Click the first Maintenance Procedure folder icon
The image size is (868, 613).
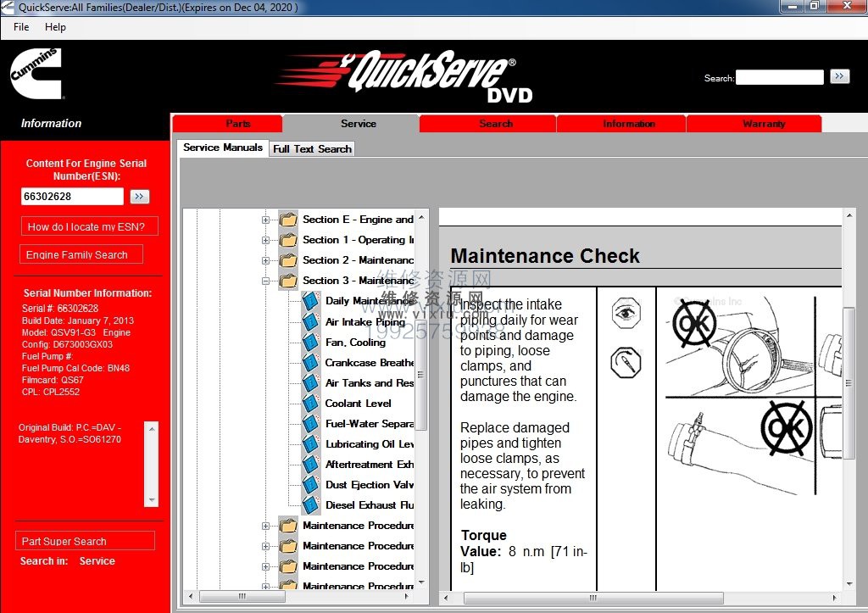point(288,526)
